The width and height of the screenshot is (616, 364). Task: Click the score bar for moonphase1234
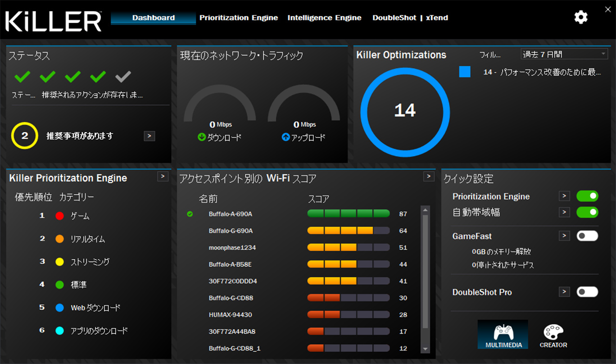click(x=348, y=247)
